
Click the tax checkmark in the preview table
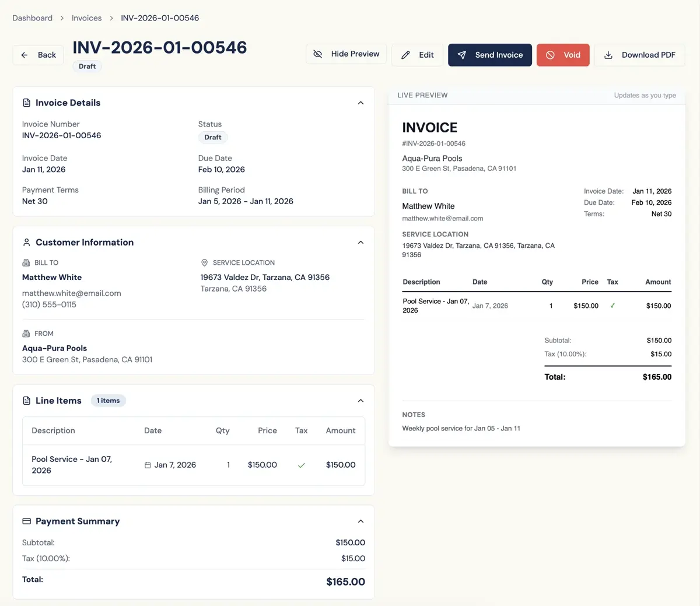tap(613, 306)
